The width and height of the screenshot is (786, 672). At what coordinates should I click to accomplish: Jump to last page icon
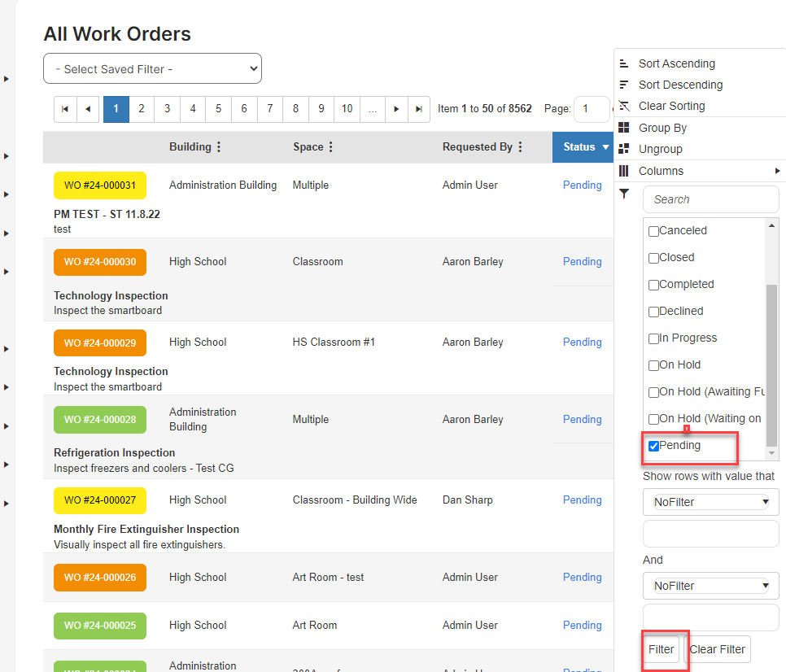[x=419, y=109]
